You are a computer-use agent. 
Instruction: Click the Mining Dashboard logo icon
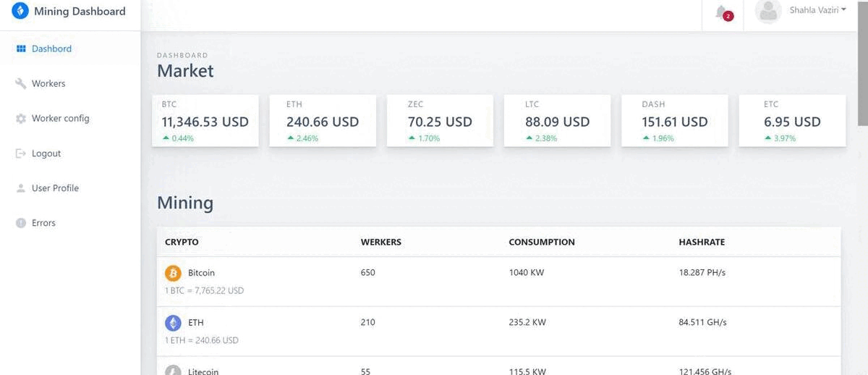coord(20,12)
